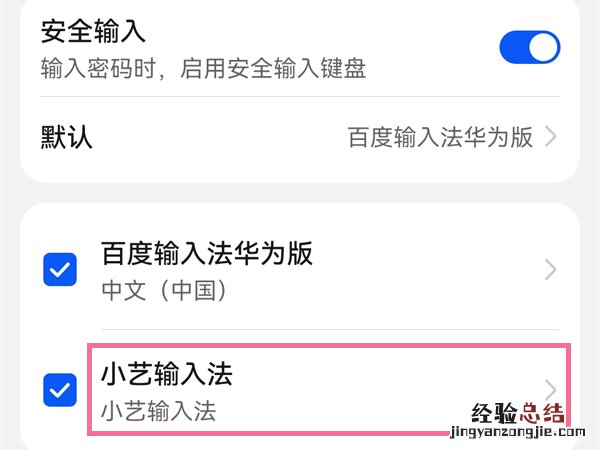Expand the 百度输入法华为版 list row chevron
This screenshot has width=600, height=450.
coord(551,270)
